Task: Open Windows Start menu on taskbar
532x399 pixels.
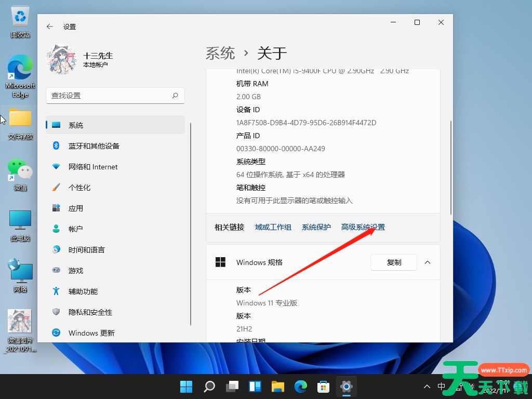Action: coord(186,387)
